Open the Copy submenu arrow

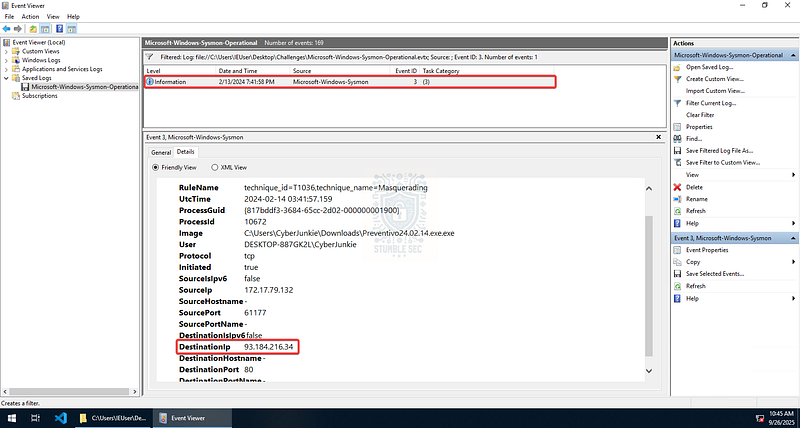click(x=793, y=262)
